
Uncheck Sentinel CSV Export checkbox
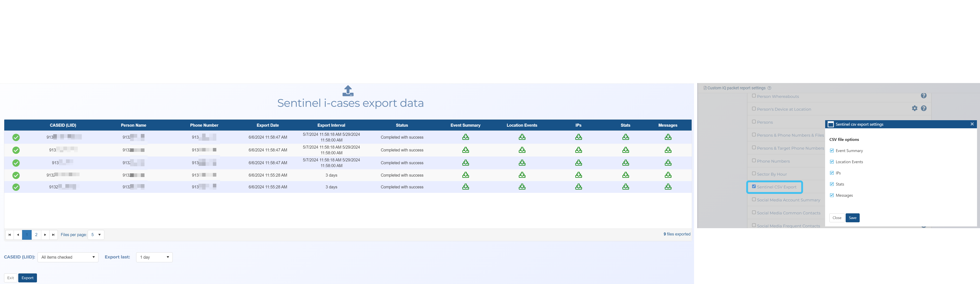[x=754, y=187]
